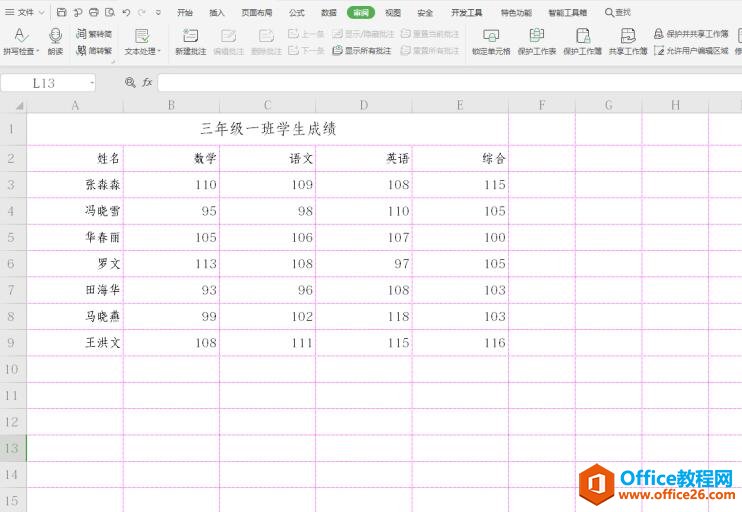Select column D header
Screen dimensions: 742x512
[x=363, y=105]
